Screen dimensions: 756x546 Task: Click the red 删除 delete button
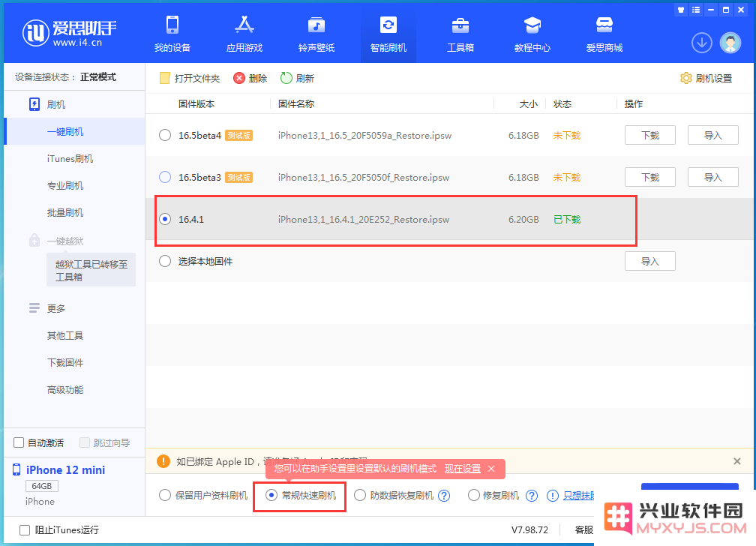click(250, 78)
